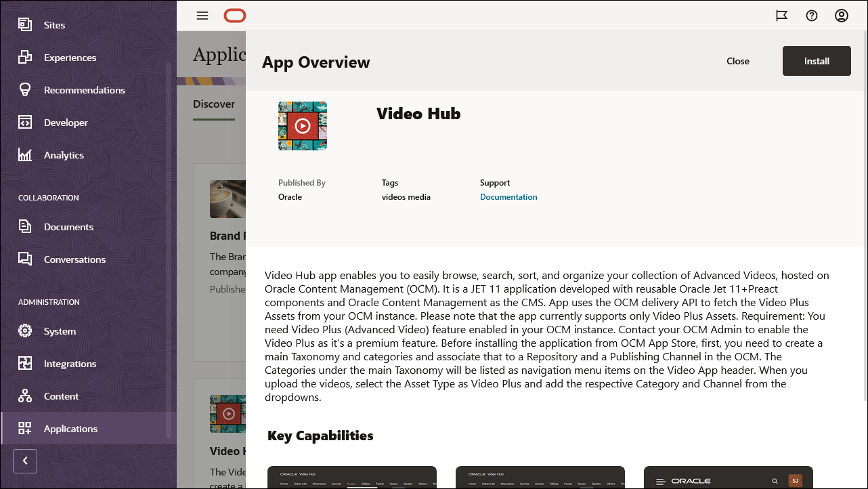View Analytics
The width and height of the screenshot is (868, 489).
(63, 154)
